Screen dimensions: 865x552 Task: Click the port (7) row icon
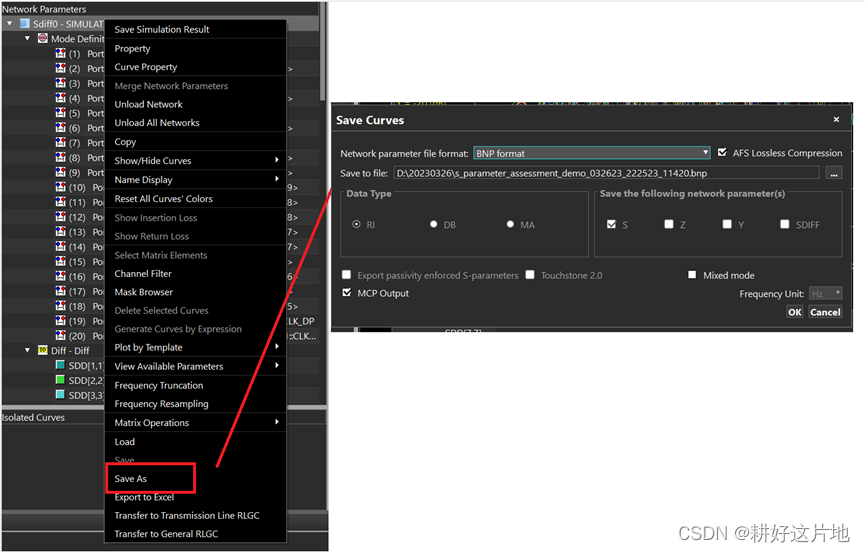61,143
